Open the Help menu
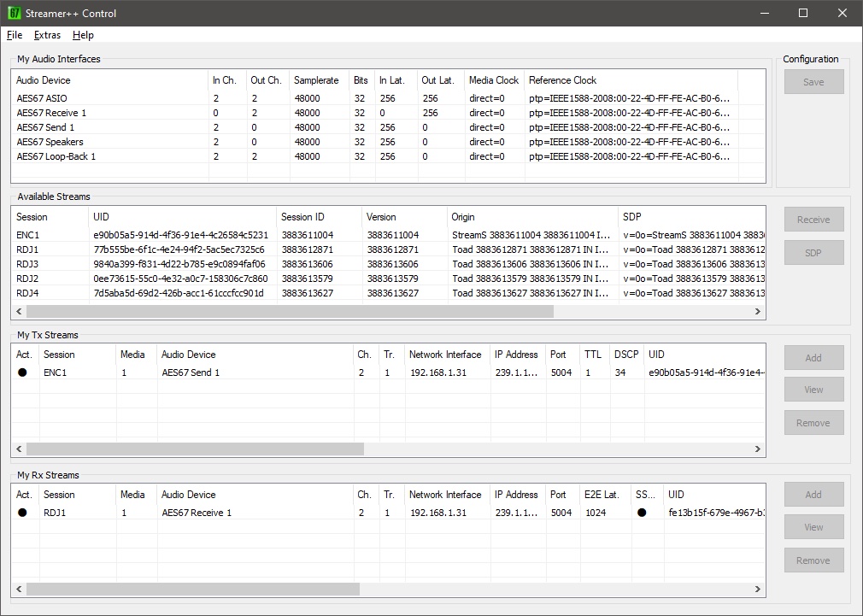Screen dimensions: 863x616 [83, 35]
